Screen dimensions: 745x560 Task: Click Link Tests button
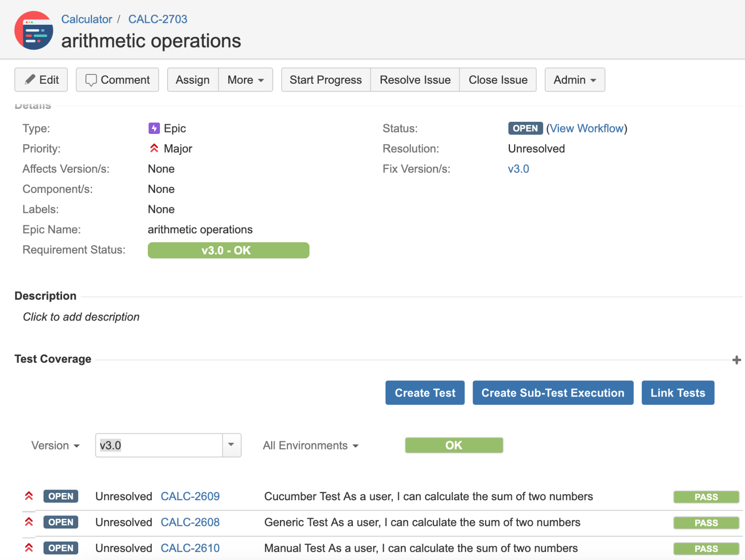tap(678, 393)
